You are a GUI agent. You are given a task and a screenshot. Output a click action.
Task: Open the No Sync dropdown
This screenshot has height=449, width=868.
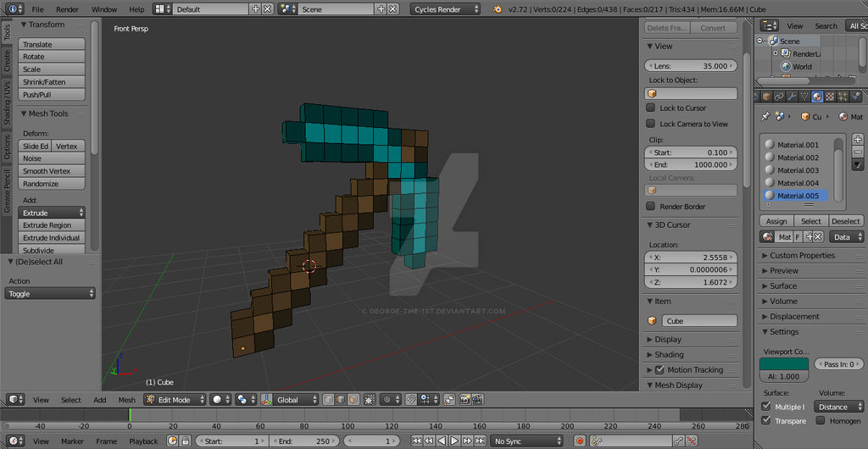click(526, 441)
